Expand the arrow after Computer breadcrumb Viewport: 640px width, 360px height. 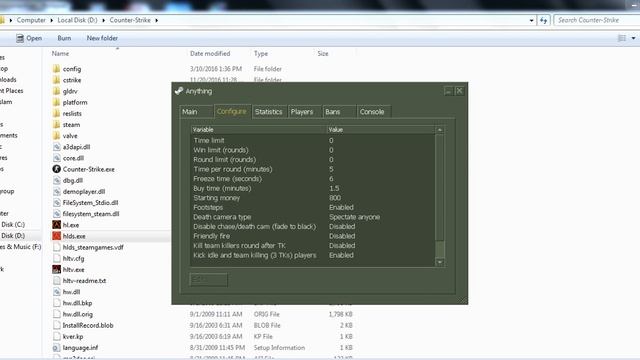click(x=51, y=20)
